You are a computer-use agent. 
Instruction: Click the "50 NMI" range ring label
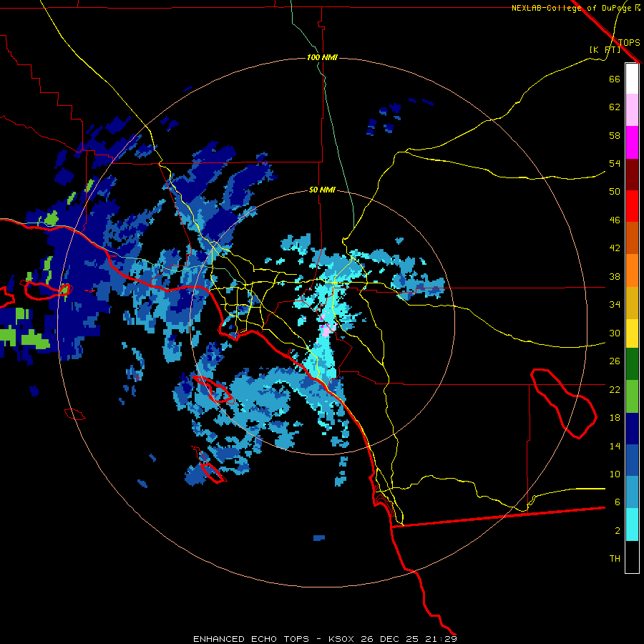(322, 190)
